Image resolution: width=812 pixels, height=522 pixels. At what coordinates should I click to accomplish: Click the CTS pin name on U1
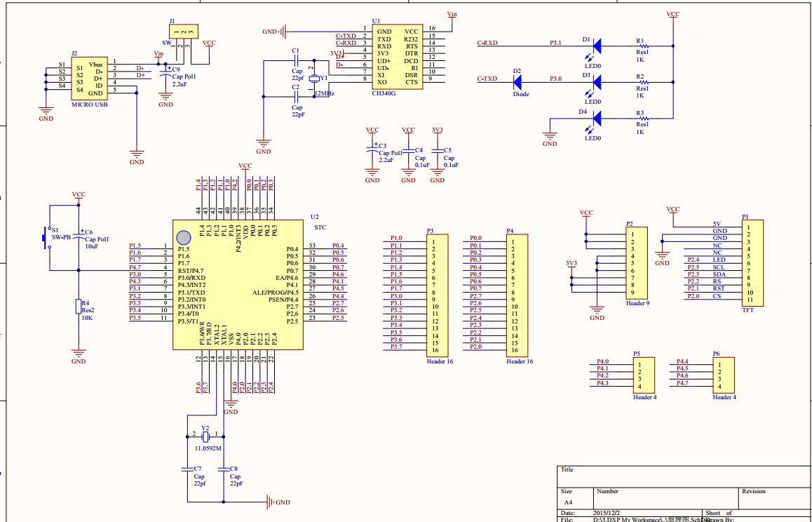click(412, 82)
